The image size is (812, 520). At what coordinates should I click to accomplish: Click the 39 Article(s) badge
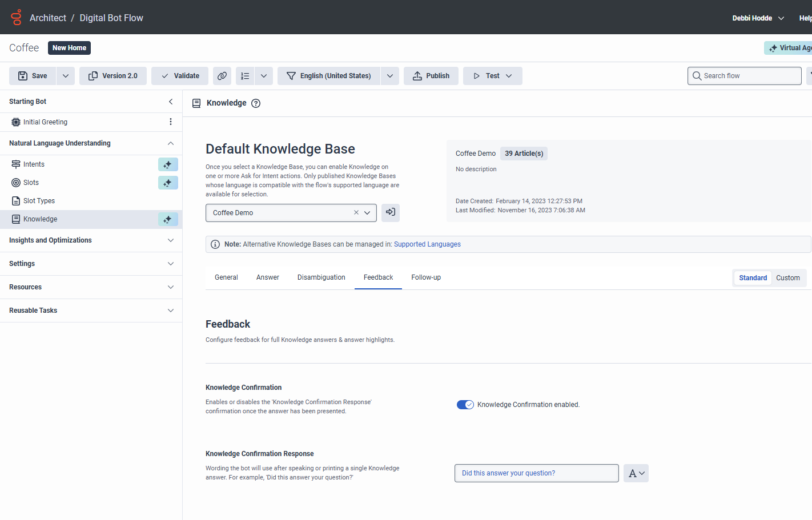(524, 154)
